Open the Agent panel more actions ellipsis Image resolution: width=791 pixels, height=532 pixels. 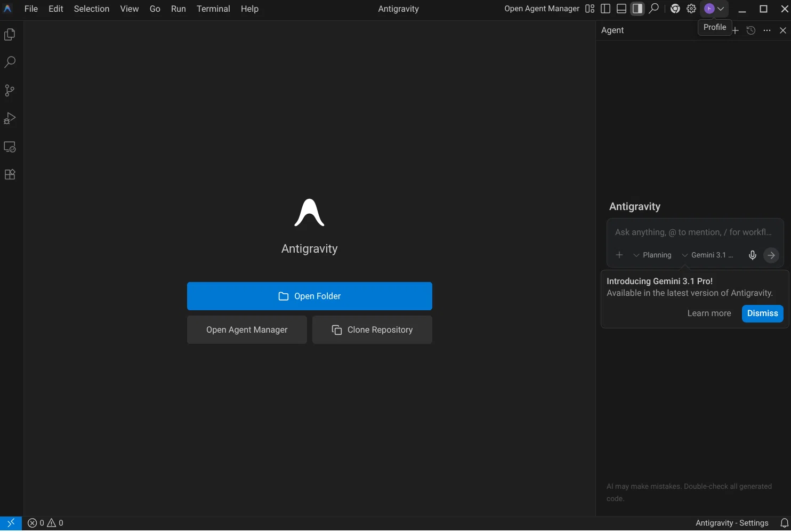767,30
